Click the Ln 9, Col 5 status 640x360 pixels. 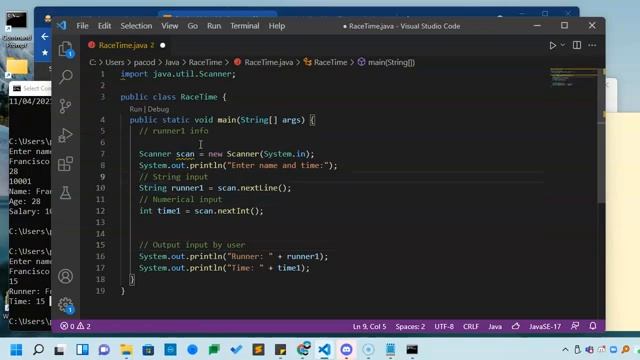point(369,327)
